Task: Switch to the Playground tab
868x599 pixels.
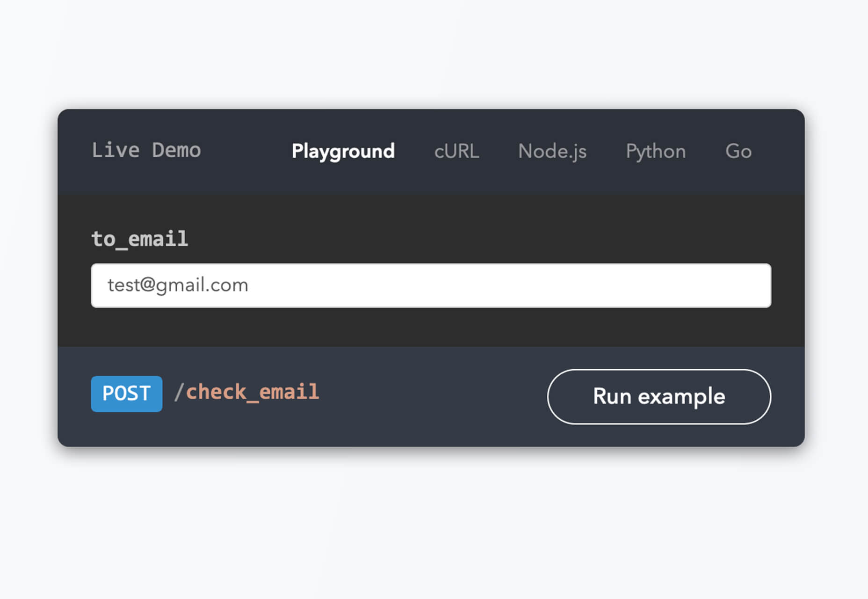Action: pyautogui.click(x=343, y=152)
